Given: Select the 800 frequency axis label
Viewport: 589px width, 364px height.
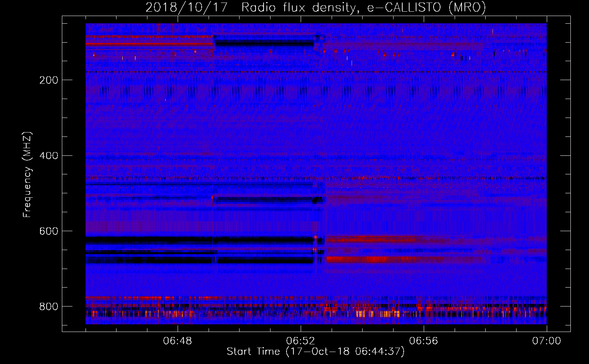Looking at the screenshot, I should (x=49, y=306).
